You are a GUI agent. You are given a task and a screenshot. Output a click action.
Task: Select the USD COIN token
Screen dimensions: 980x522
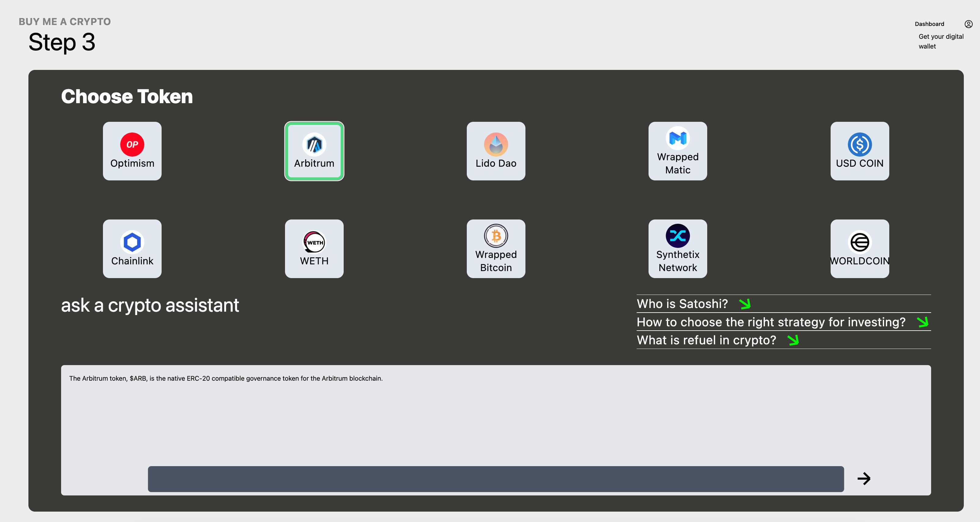click(860, 151)
